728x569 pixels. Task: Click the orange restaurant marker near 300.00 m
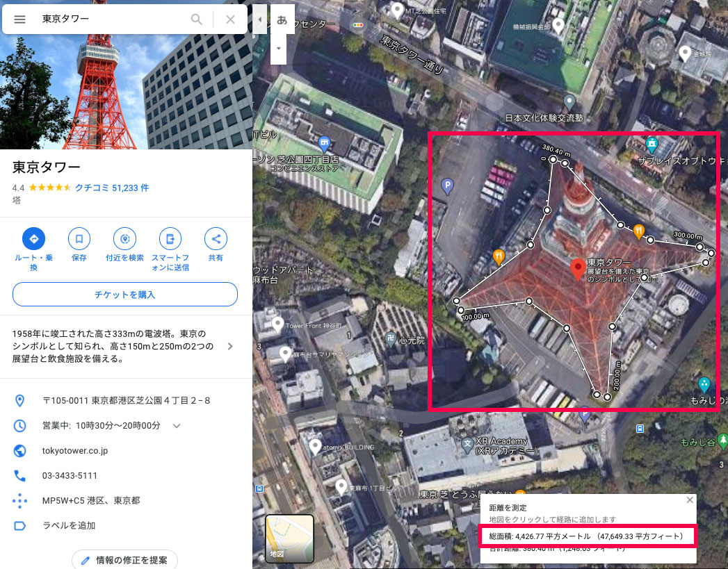639,231
